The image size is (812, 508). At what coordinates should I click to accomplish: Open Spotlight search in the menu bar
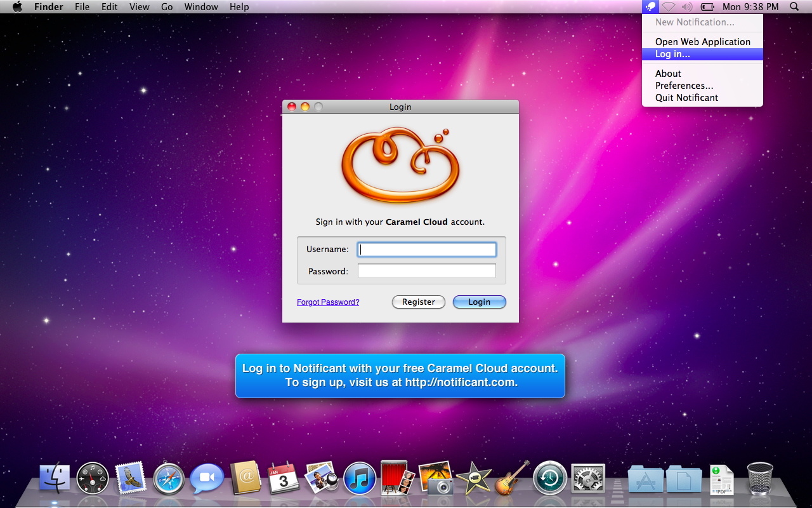794,6
